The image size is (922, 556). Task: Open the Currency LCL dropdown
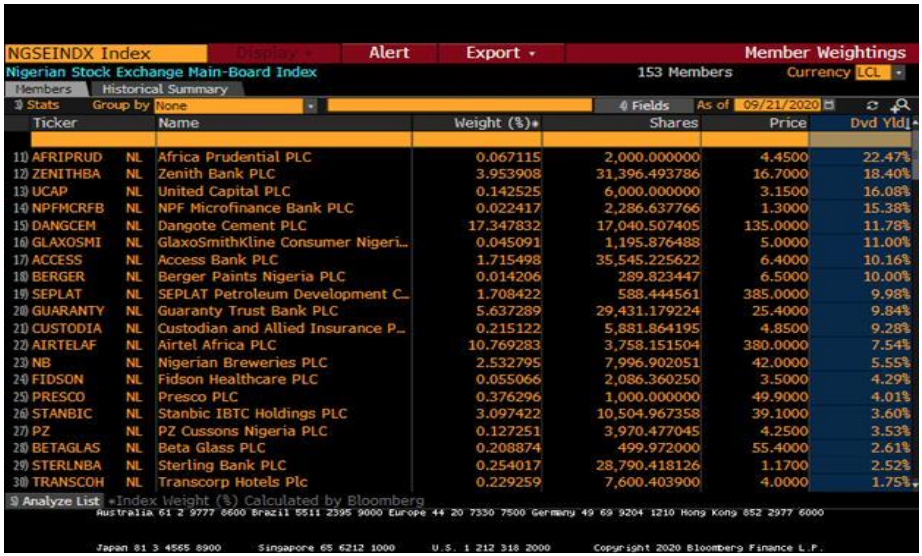coord(898,73)
